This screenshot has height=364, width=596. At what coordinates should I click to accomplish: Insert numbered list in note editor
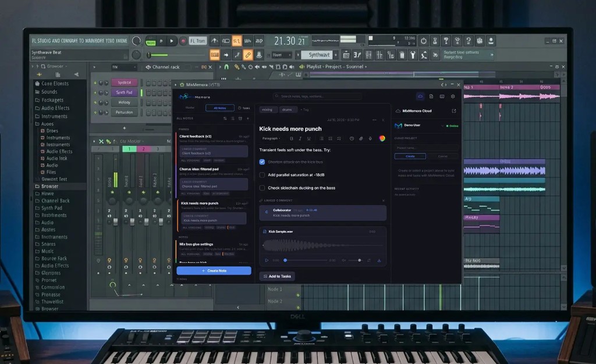click(x=330, y=138)
